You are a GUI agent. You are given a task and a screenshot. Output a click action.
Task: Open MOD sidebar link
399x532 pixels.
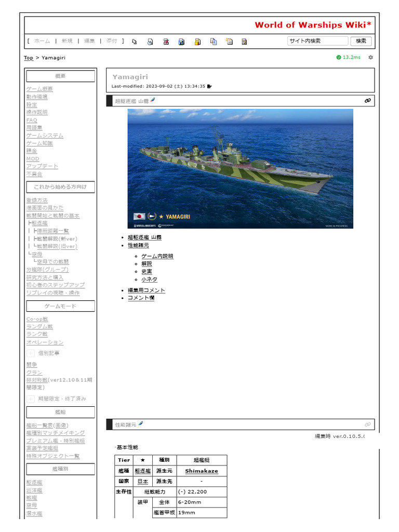pos(33,158)
